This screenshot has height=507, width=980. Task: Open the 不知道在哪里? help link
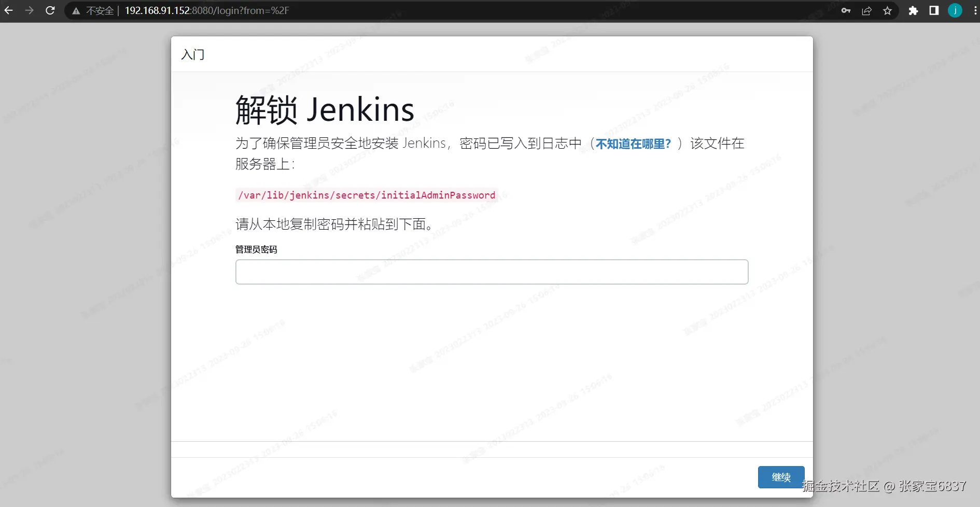tap(633, 144)
